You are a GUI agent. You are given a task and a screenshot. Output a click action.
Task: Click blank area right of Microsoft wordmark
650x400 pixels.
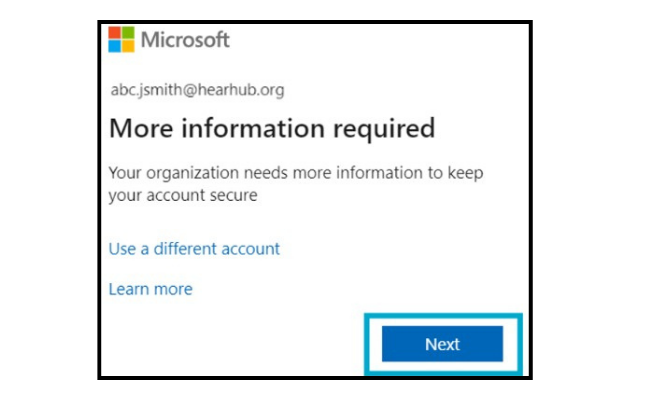click(373, 40)
